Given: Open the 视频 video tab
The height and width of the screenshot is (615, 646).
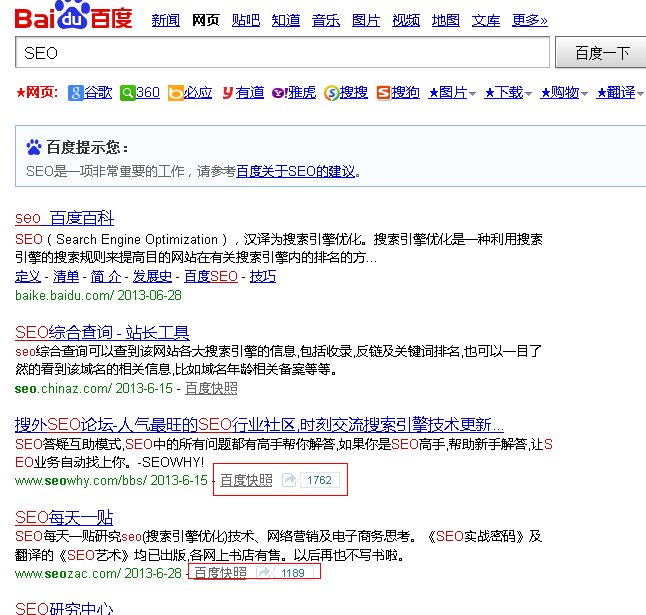Looking at the screenshot, I should click(406, 20).
